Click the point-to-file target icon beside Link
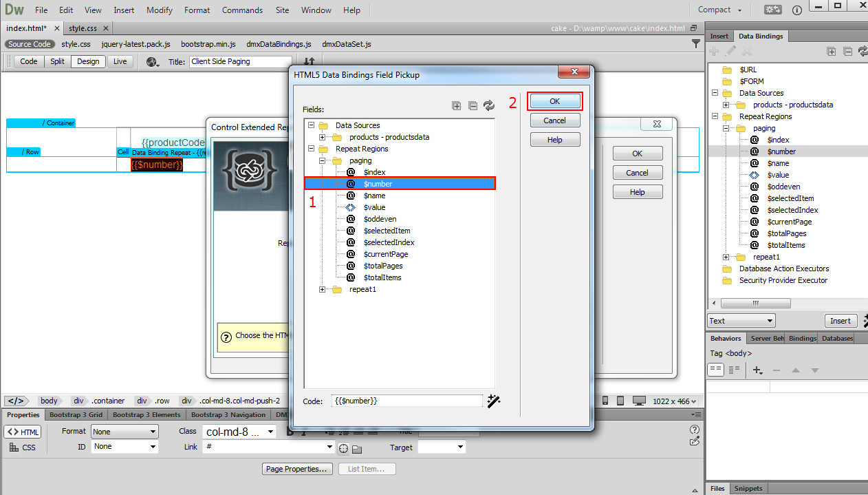The height and width of the screenshot is (495, 868). pos(343,448)
